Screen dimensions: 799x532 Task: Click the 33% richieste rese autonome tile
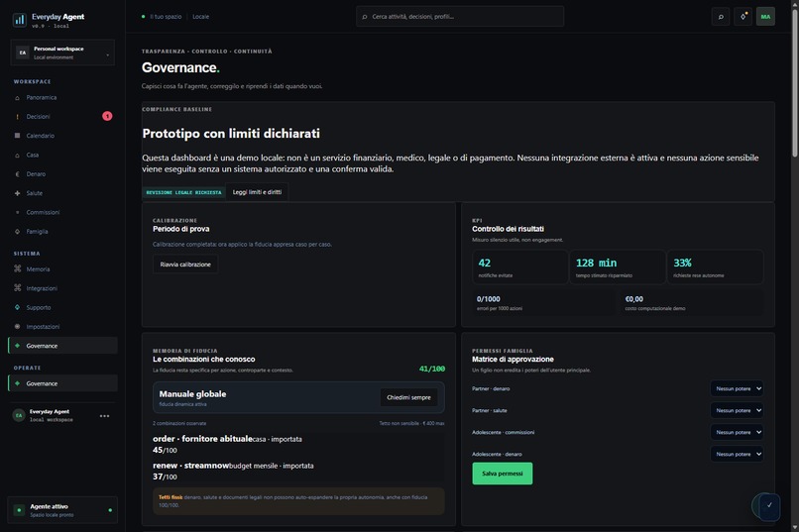(715, 266)
